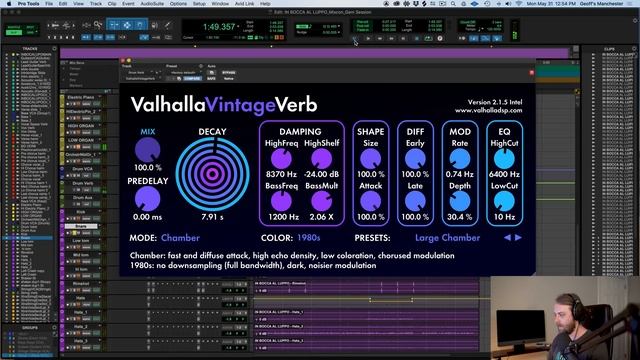Open the AudioSuite menu
The height and width of the screenshot is (360, 640).
[x=152, y=4]
